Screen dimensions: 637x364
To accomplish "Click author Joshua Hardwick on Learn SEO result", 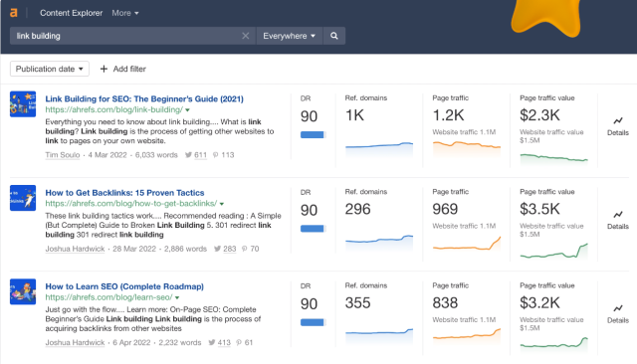I will [75, 342].
